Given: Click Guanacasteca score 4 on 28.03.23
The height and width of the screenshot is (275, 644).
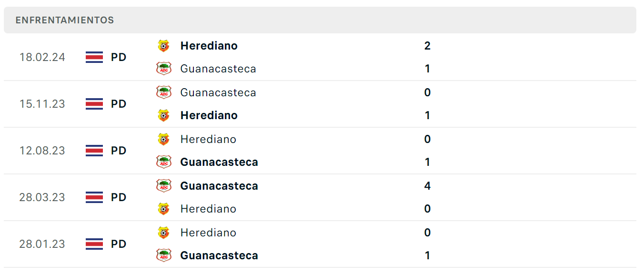Looking at the screenshot, I should point(427,186).
